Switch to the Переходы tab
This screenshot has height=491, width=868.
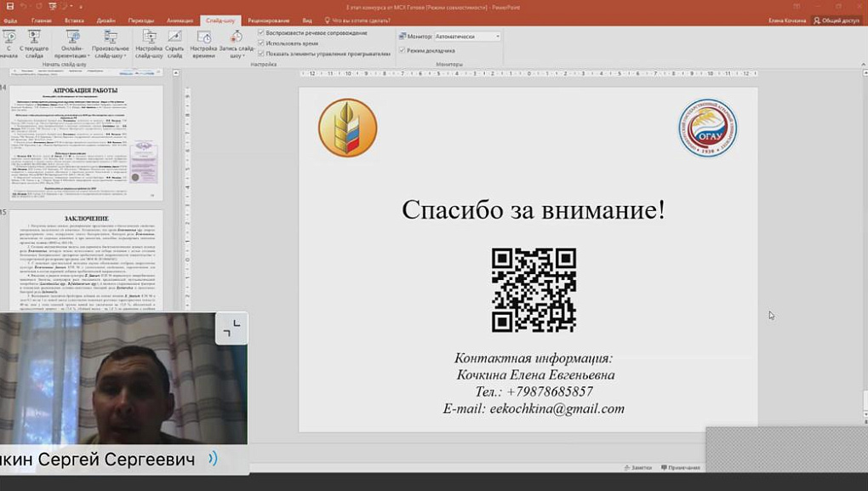point(141,20)
